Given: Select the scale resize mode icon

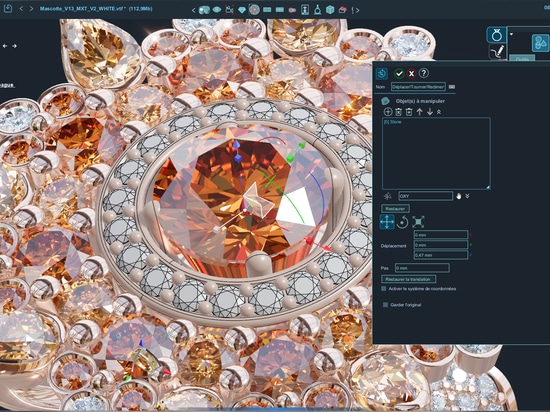Looking at the screenshot, I should pyautogui.click(x=418, y=222).
